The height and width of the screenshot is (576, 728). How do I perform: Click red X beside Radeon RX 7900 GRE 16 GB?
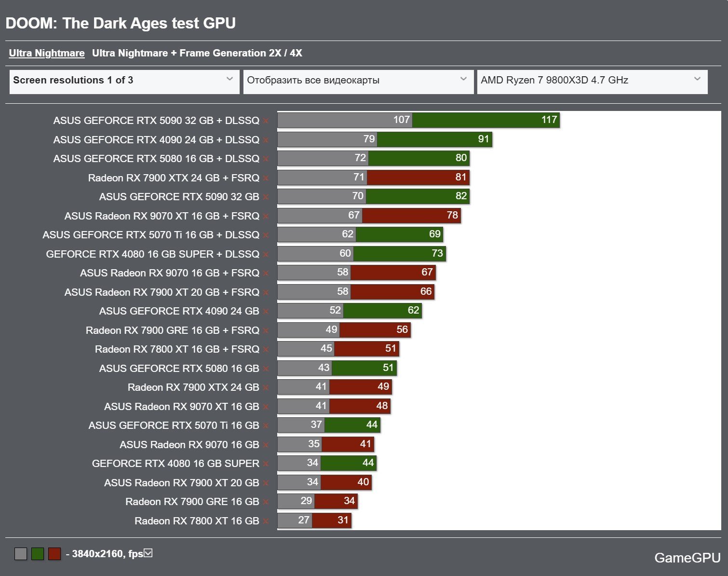pos(266,502)
